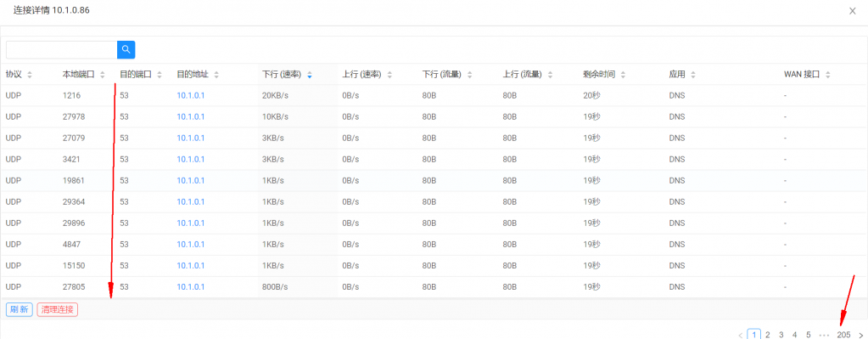Go to next page arrow

pyautogui.click(x=860, y=335)
